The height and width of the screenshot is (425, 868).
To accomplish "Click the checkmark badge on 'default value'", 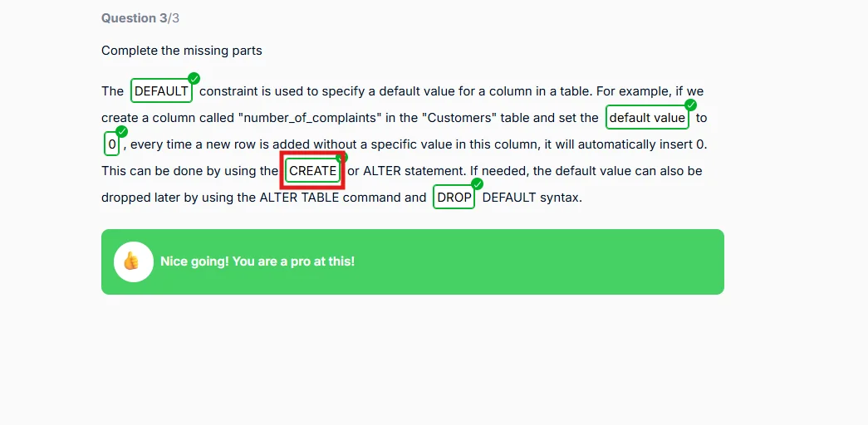I will (690, 105).
